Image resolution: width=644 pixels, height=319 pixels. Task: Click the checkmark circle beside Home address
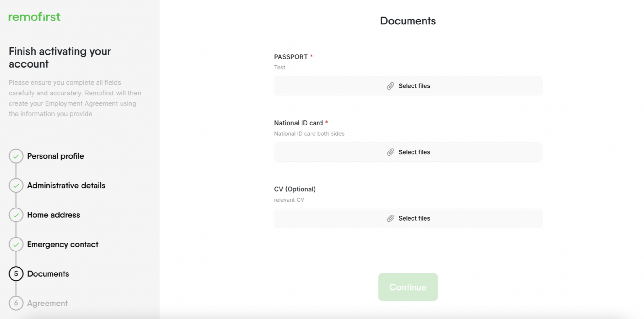coord(16,215)
